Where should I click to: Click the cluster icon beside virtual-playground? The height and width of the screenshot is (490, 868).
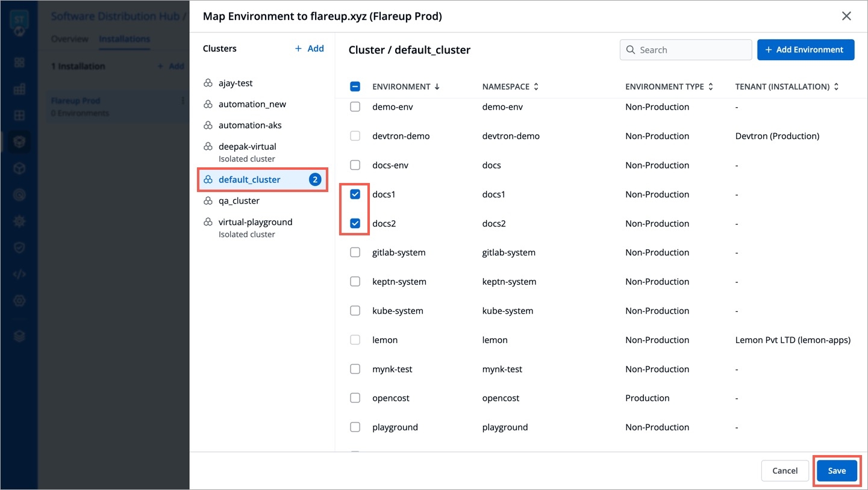[x=208, y=222]
